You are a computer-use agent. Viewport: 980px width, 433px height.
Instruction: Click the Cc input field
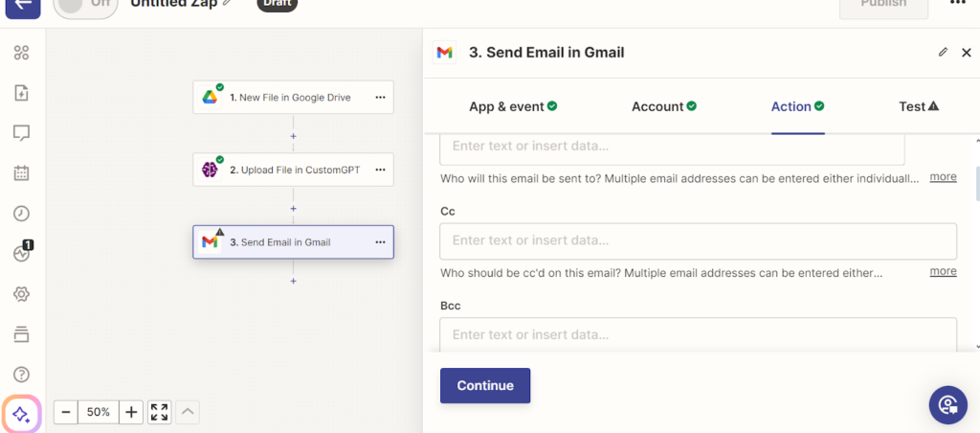[698, 240]
